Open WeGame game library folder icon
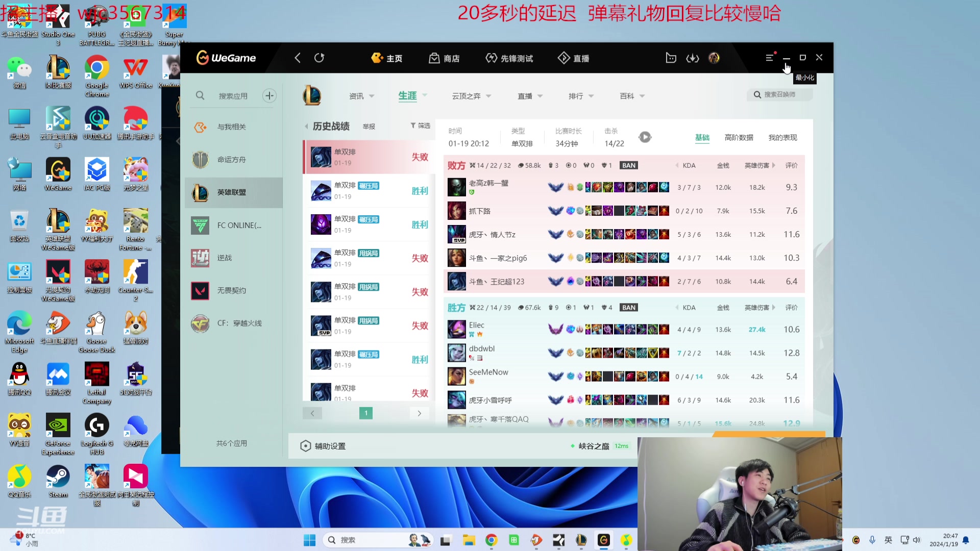Screen dimensions: 980x551 coord(671,58)
